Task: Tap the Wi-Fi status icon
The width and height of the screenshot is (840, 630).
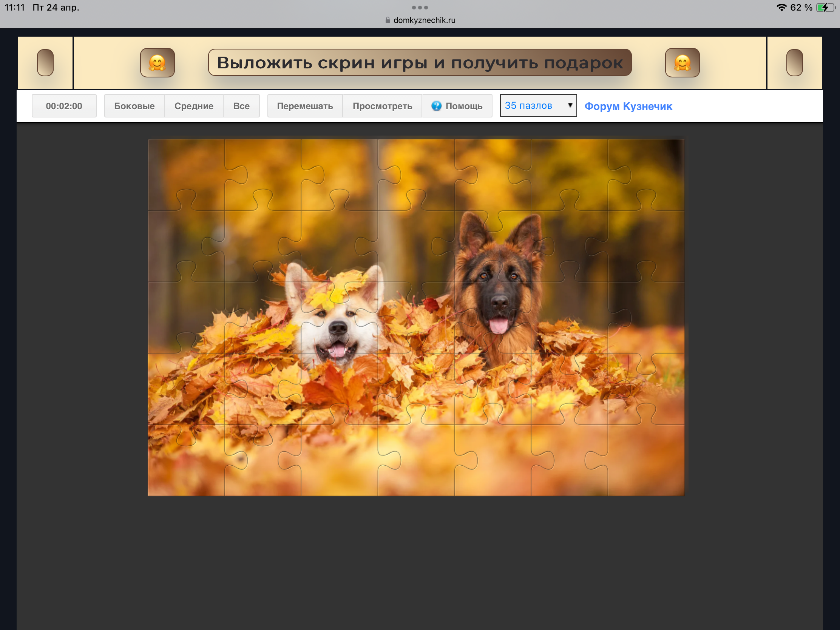Action: click(x=781, y=8)
